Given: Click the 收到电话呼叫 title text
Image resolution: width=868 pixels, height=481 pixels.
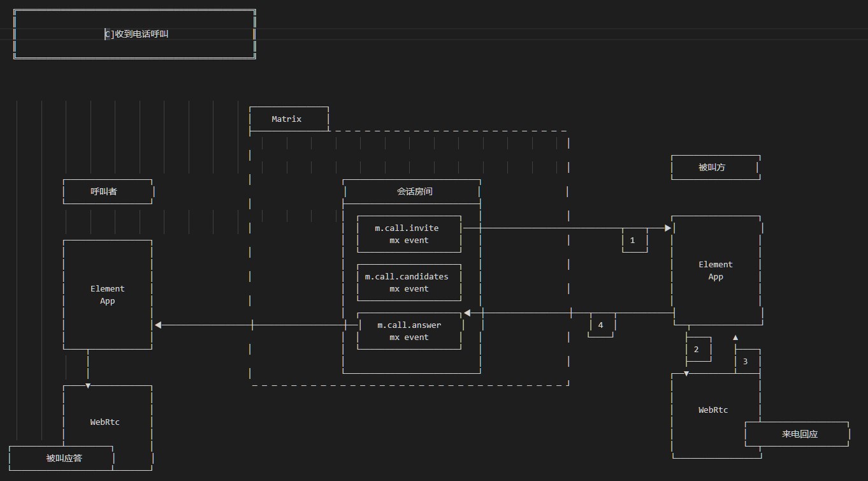Looking at the screenshot, I should (142, 34).
